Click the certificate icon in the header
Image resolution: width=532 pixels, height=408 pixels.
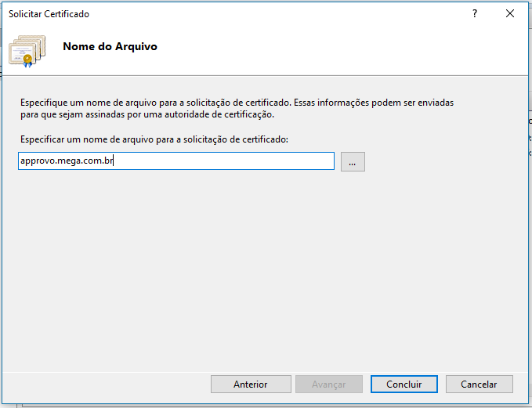[x=27, y=49]
